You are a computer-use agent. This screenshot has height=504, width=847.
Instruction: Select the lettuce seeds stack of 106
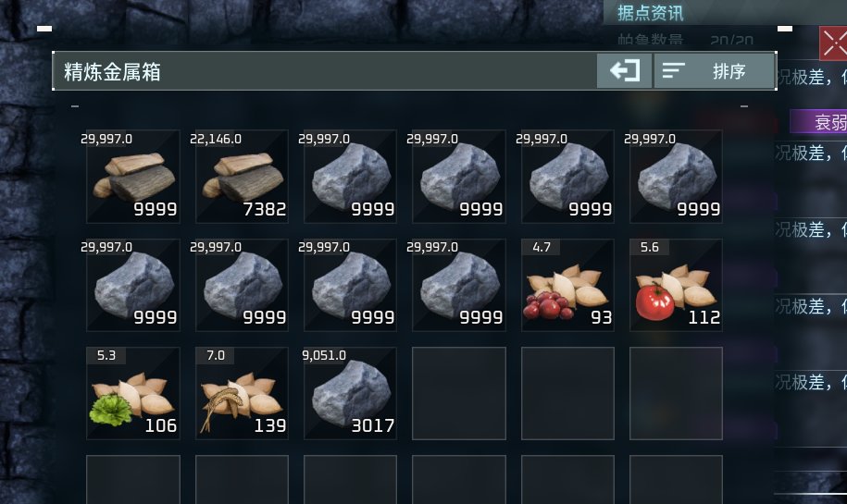pyautogui.click(x=133, y=393)
